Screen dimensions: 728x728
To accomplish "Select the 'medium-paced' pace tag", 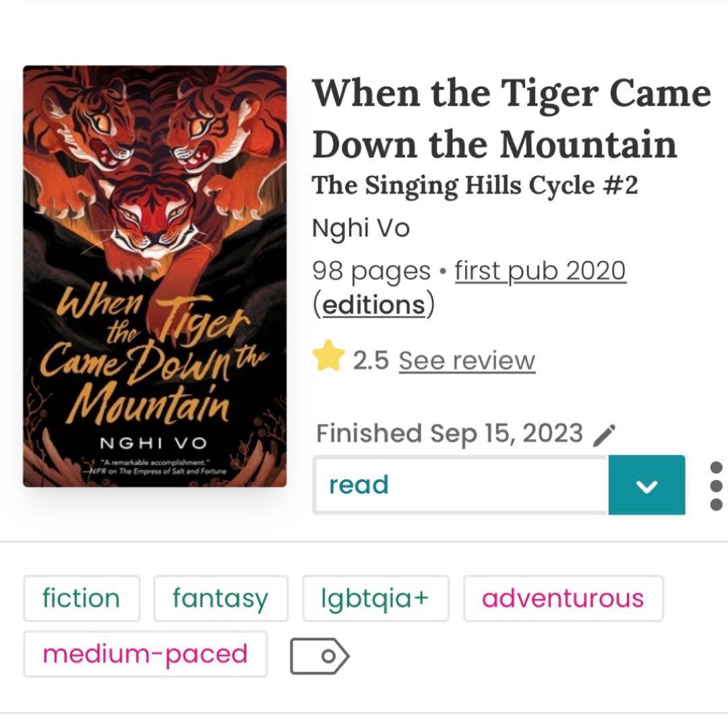I will coord(145,654).
